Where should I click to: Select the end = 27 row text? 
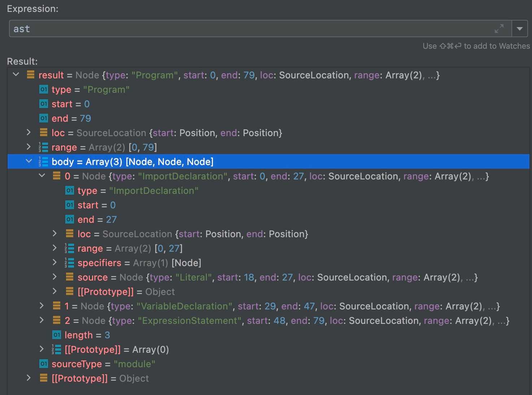97,220
